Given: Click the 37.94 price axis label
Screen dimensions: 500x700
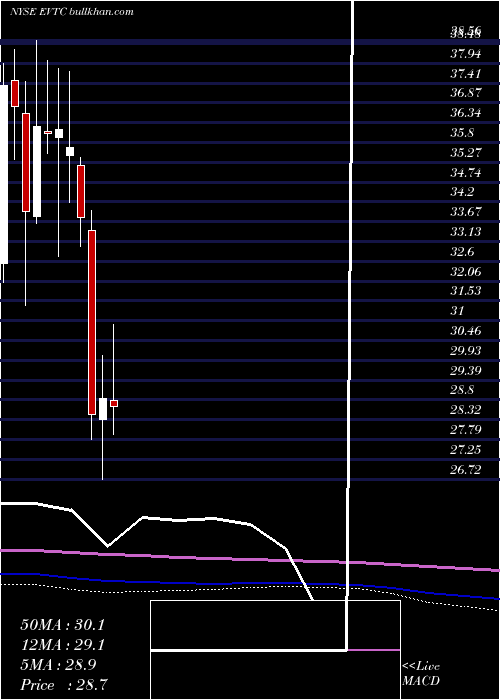Looking at the screenshot, I should [466, 54].
